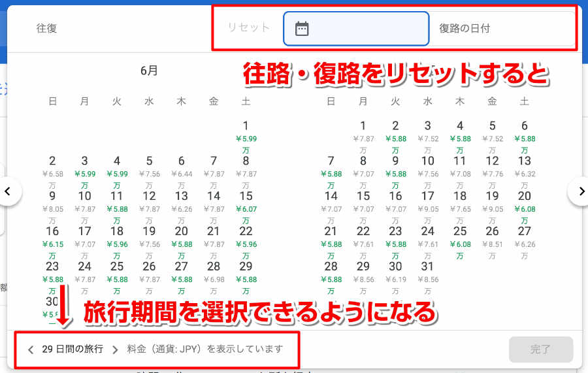
Task: Decrease trip length with left chevron
Action: [31, 349]
